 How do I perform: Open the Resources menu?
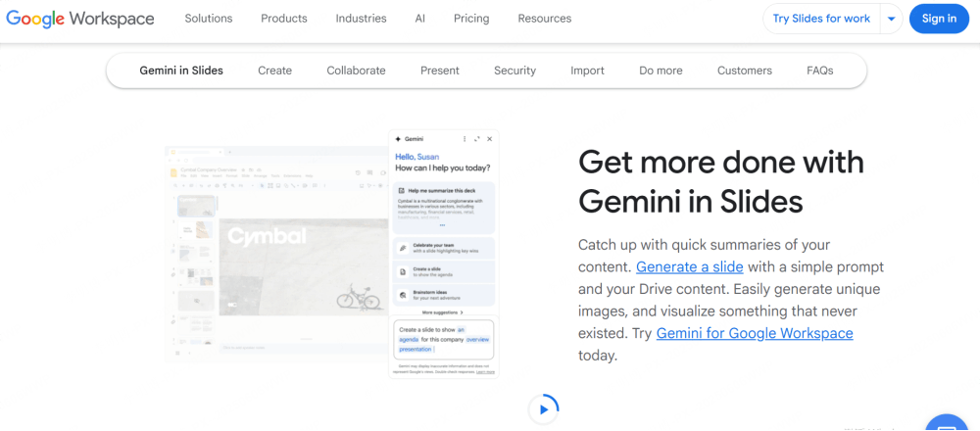544,19
